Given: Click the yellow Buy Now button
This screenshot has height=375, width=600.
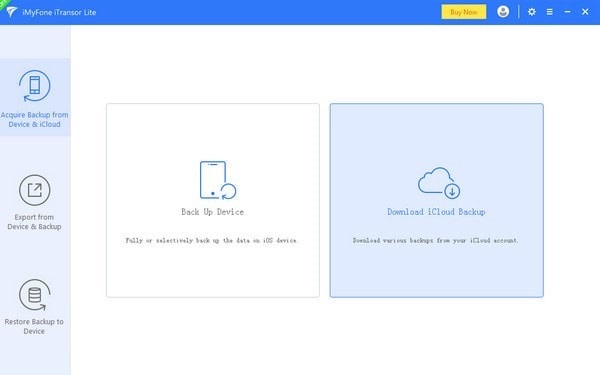Looking at the screenshot, I should pyautogui.click(x=464, y=12).
